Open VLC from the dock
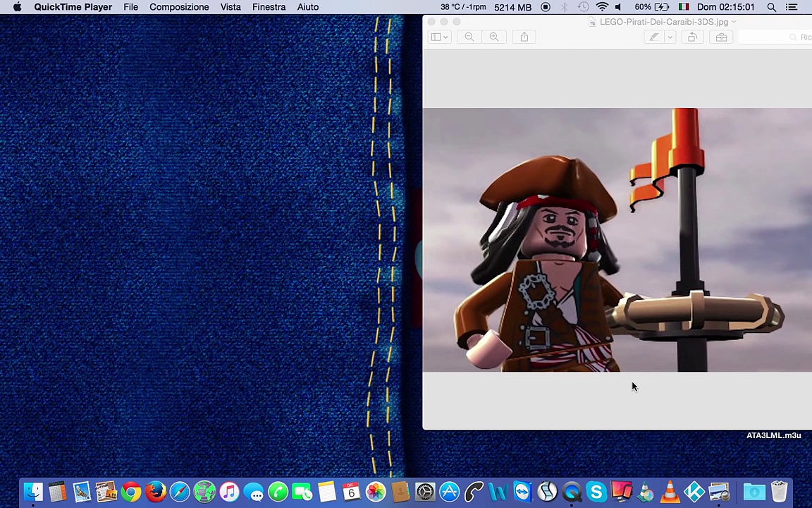 [670, 491]
